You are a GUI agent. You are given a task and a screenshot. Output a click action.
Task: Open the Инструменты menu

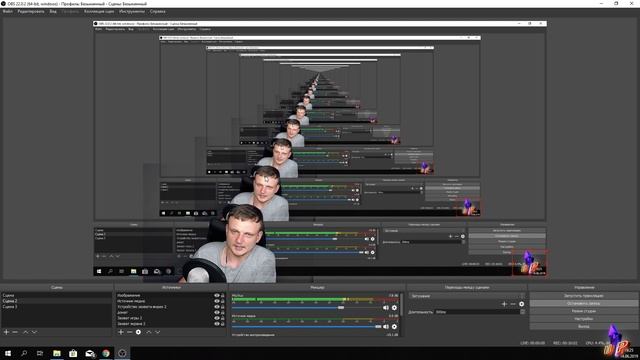click(132, 11)
